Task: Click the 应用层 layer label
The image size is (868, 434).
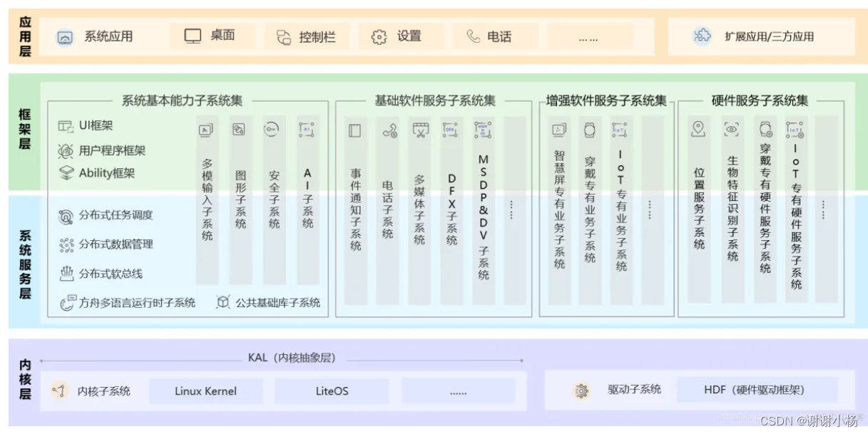Action: [x=25, y=37]
